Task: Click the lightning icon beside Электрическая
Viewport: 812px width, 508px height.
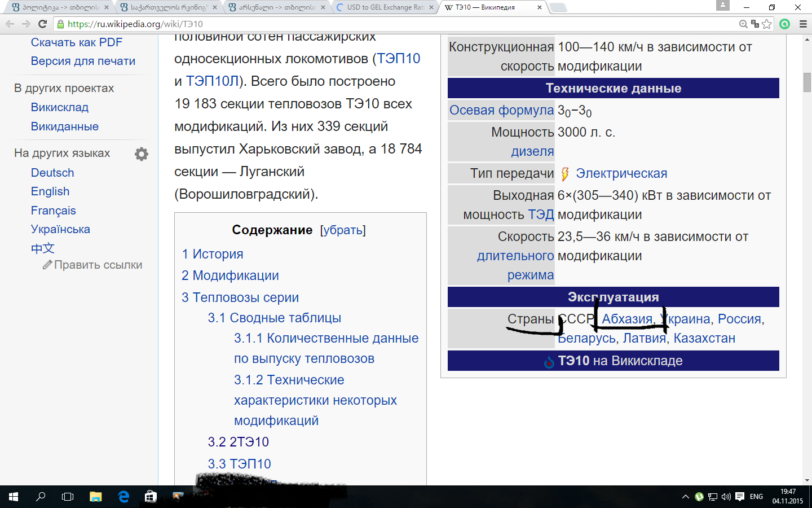Action: (565, 174)
